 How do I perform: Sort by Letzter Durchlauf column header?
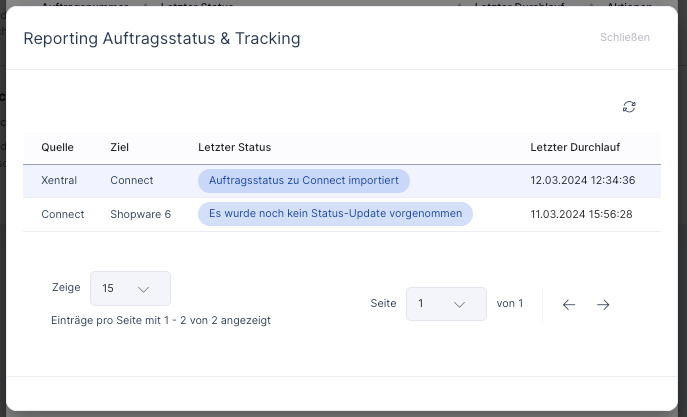[575, 148]
